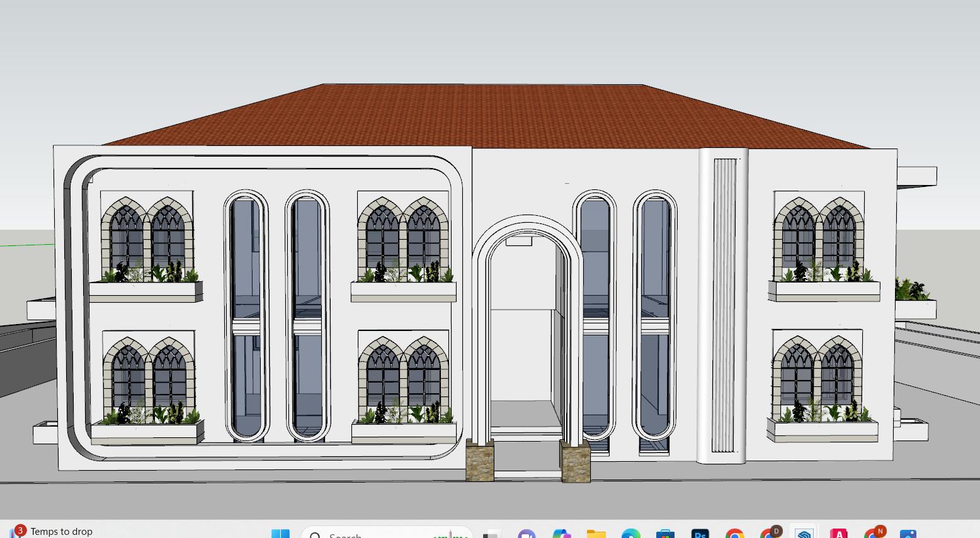Open Copilot from the taskbar
Screen dimensions: 980x538
click(561, 534)
